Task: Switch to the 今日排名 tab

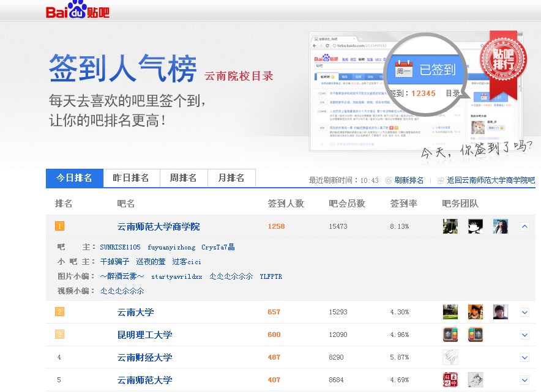Action: pos(75,178)
